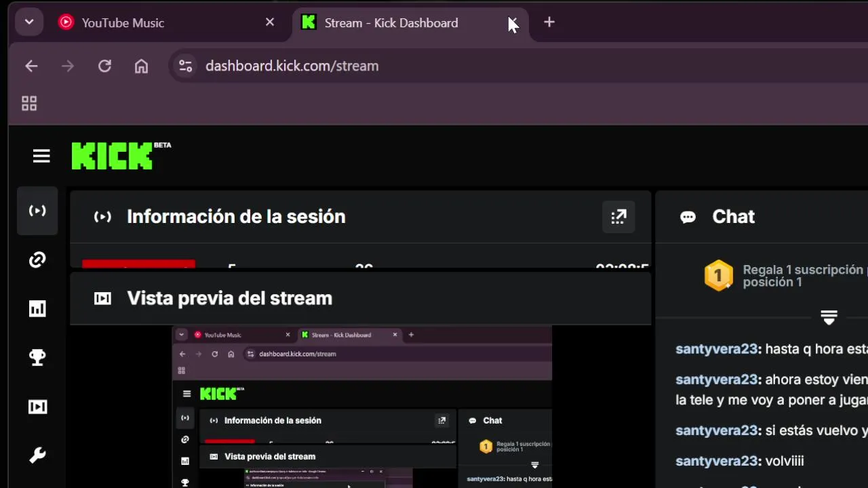Image resolution: width=868 pixels, height=488 pixels.
Task: Click santyvera23 in 'volviiii' message
Action: [x=717, y=461]
